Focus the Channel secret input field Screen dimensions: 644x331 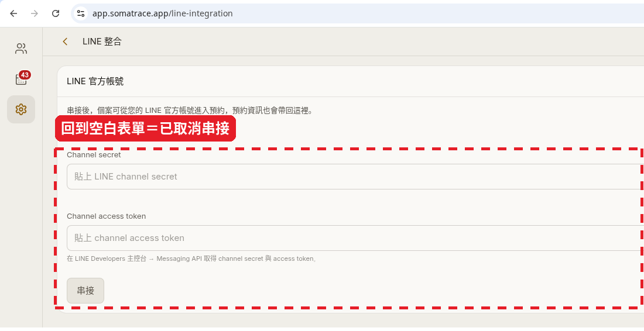(355, 177)
